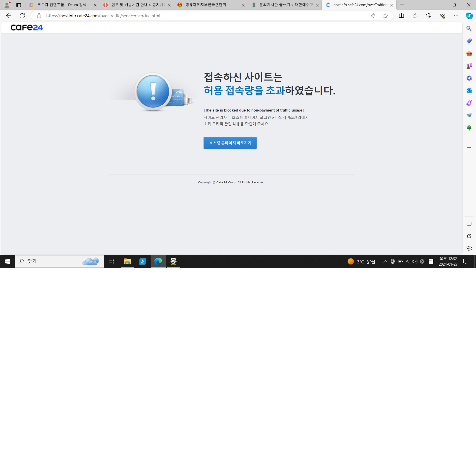Open the sidebar Tools briefcase icon
Viewport: 476px width, 451px height.
469,53
